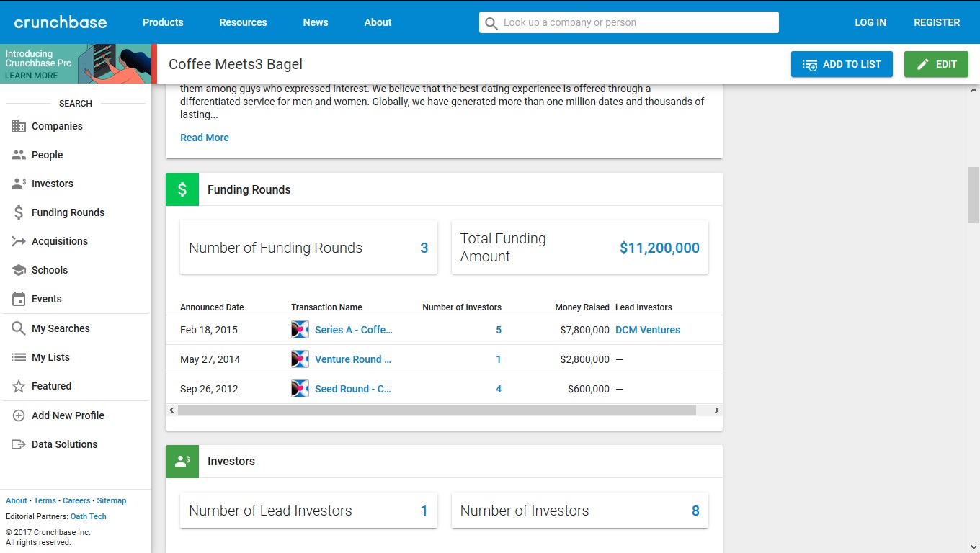Open the Venture Round transaction link
The height and width of the screenshot is (553, 980).
click(353, 359)
